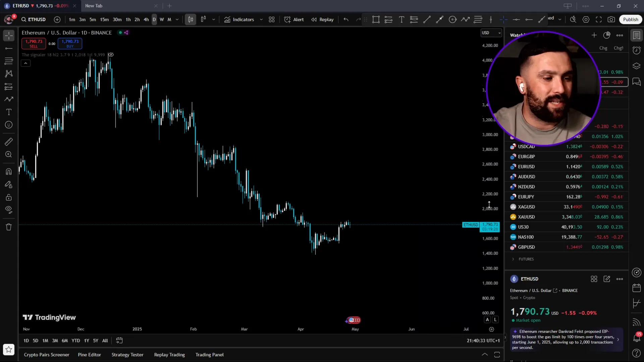This screenshot has width=644, height=362.
Task: Select the ruler measure tool
Action: click(x=9, y=142)
